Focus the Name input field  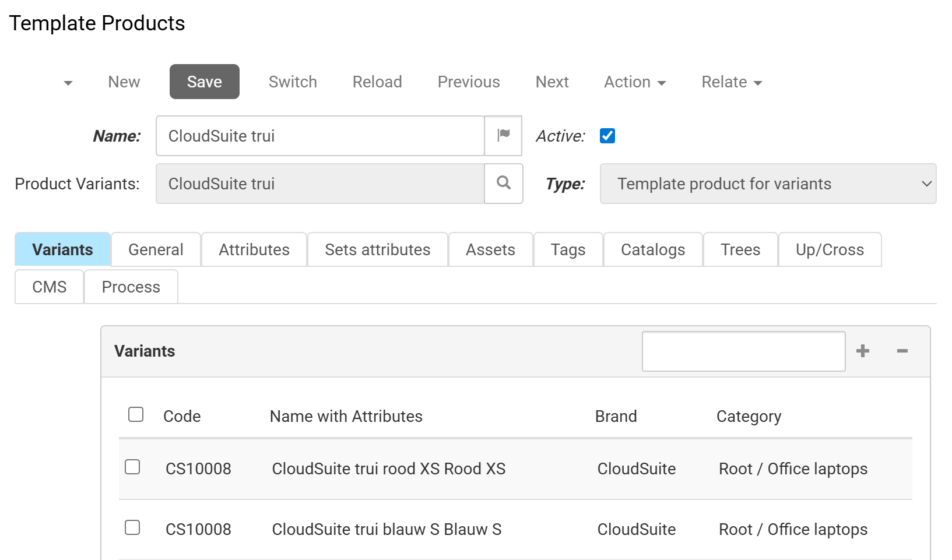click(320, 136)
